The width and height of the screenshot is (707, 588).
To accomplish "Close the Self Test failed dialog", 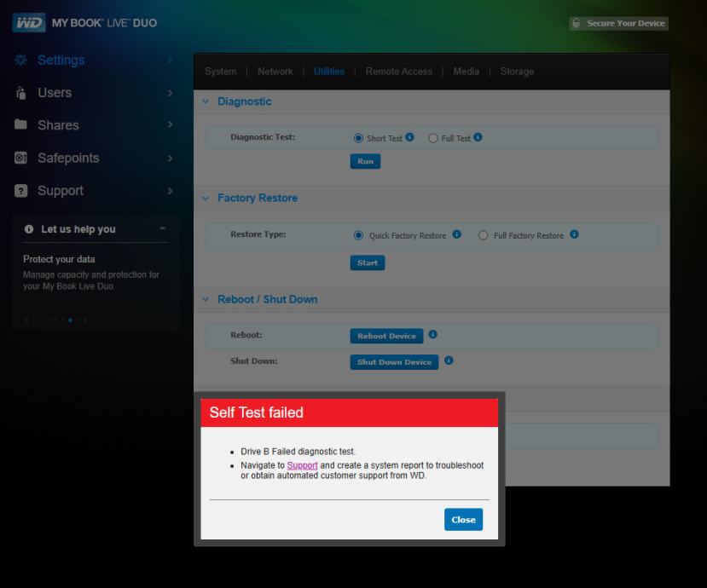I will pos(463,520).
